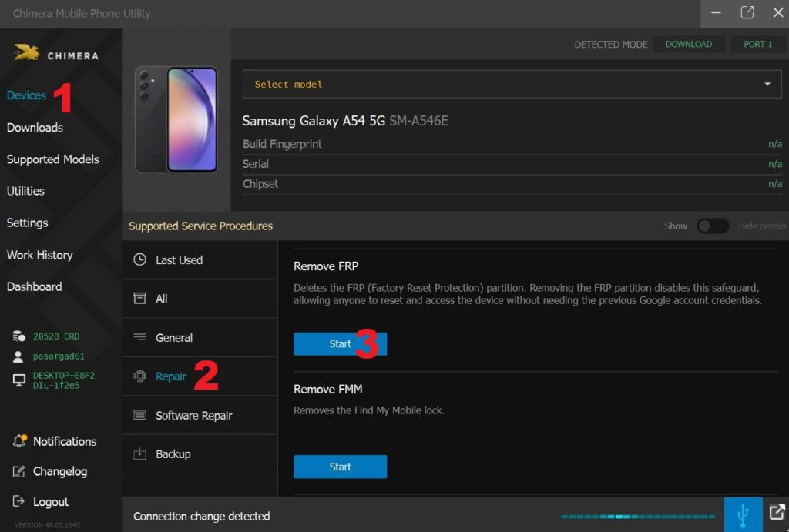
Task: Click the Chimera logo
Action: click(55, 52)
